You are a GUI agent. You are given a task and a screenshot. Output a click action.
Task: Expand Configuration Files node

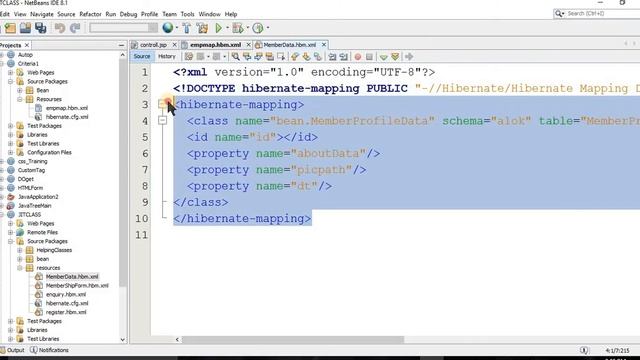click(11, 153)
